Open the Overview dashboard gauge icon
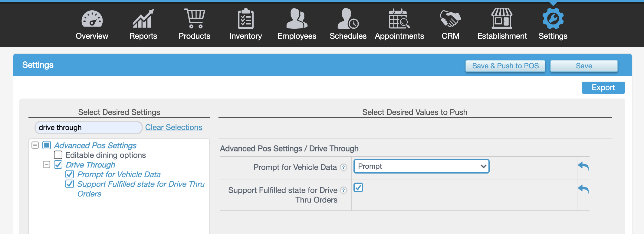The height and width of the screenshot is (234, 644). click(x=92, y=19)
